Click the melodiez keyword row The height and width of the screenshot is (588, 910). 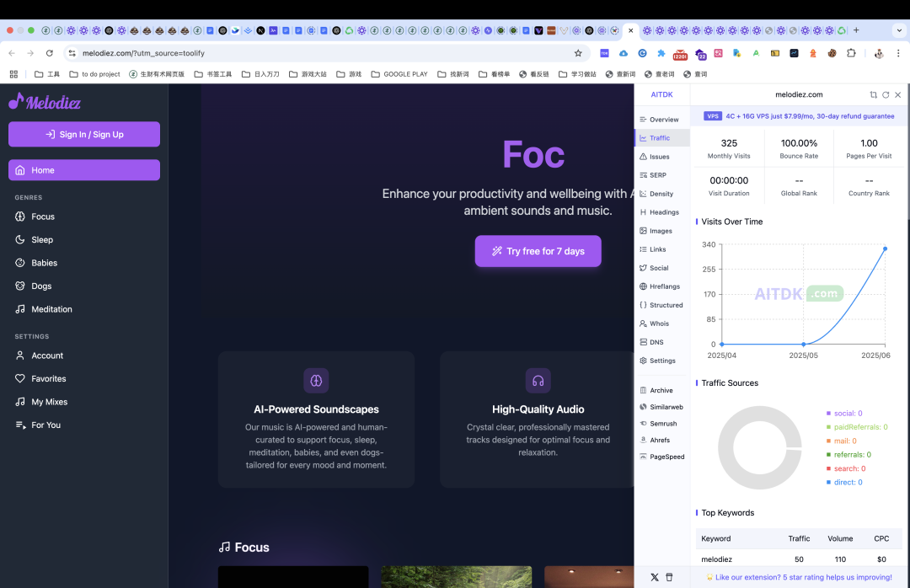[x=799, y=559]
